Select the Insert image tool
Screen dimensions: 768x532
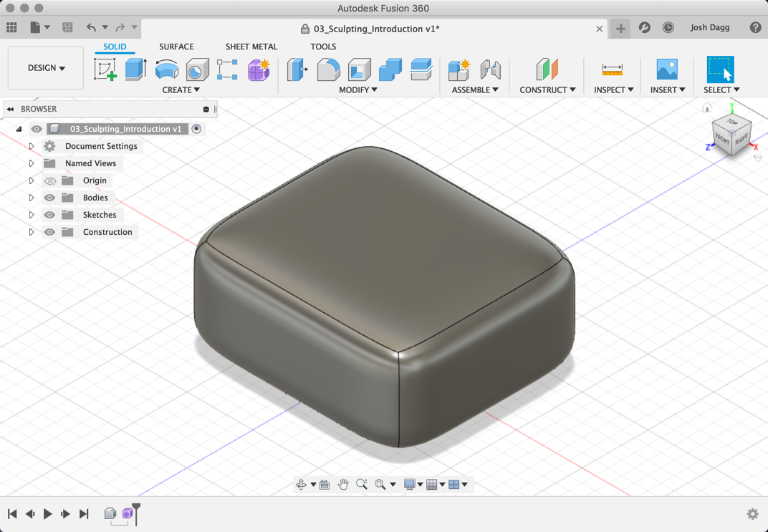pos(667,69)
